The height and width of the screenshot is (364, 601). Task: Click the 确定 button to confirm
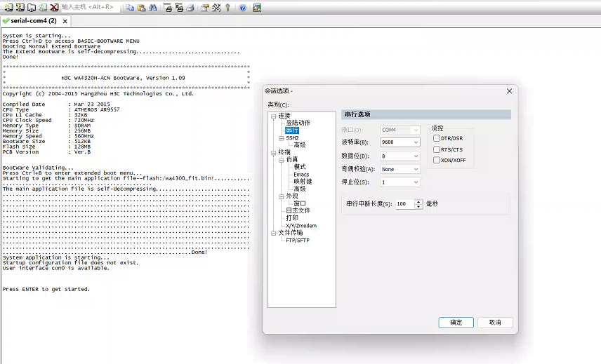(x=456, y=323)
